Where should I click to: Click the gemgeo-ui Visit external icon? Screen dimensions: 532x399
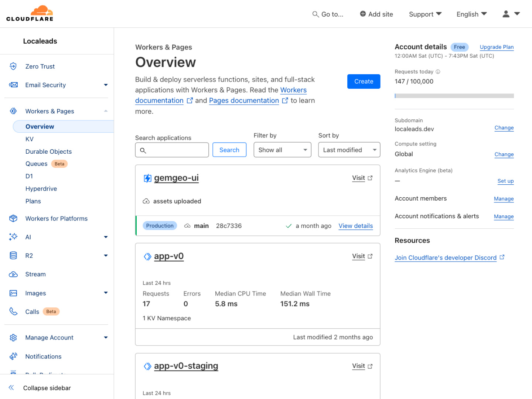[370, 178]
